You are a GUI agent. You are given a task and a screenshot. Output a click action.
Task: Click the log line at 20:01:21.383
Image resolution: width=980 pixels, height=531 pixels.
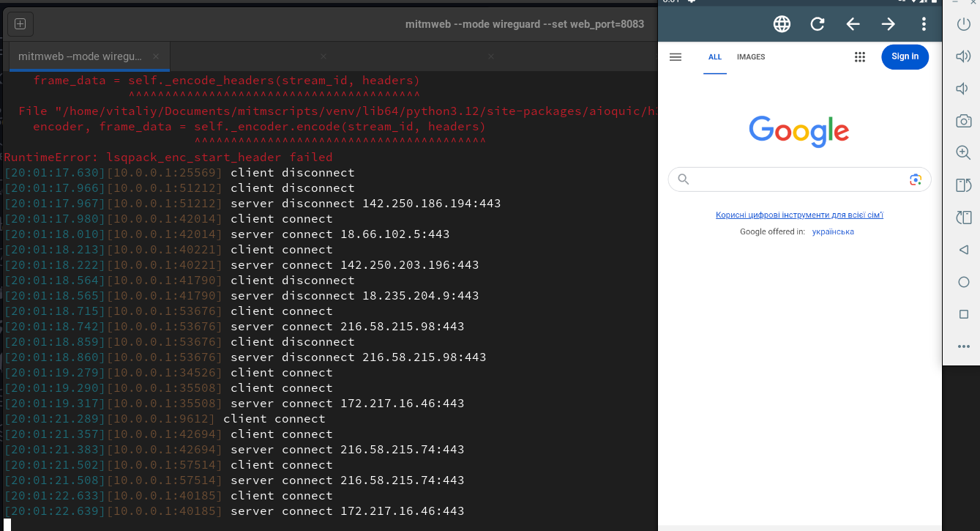click(234, 450)
